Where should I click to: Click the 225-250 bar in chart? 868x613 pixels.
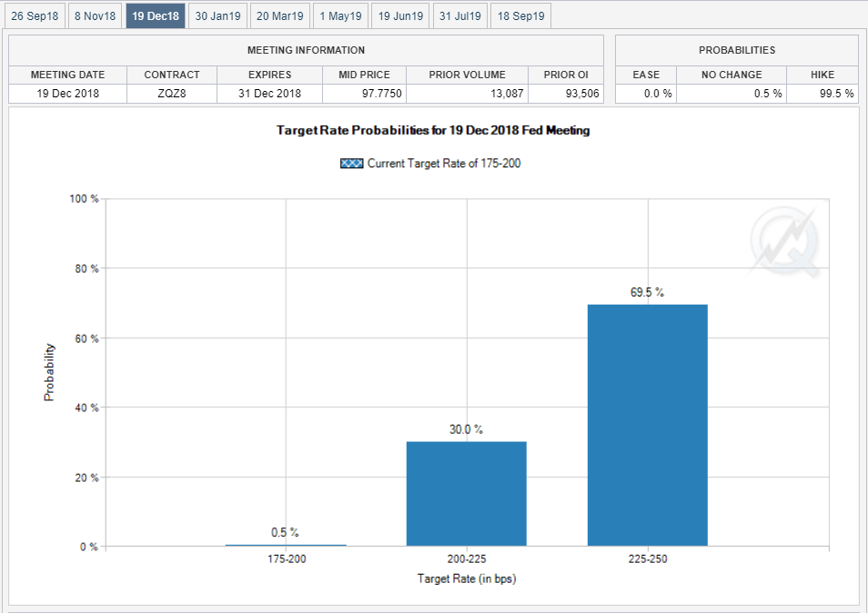point(648,425)
